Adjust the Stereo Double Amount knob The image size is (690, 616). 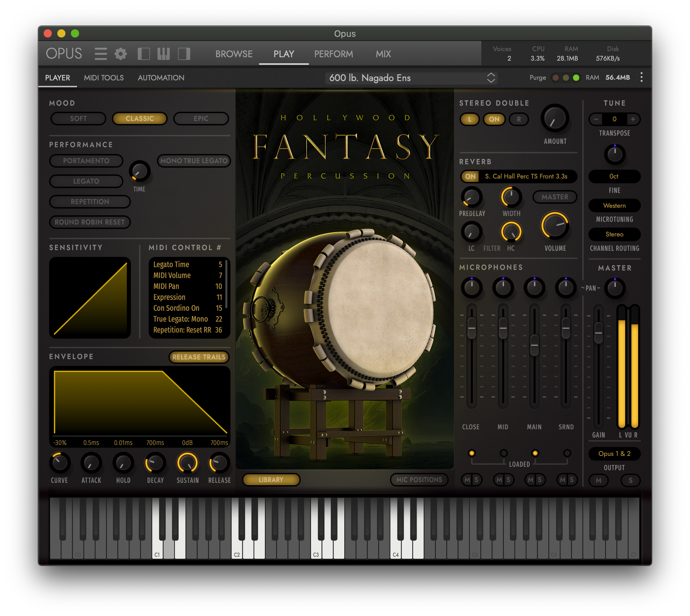(x=555, y=119)
